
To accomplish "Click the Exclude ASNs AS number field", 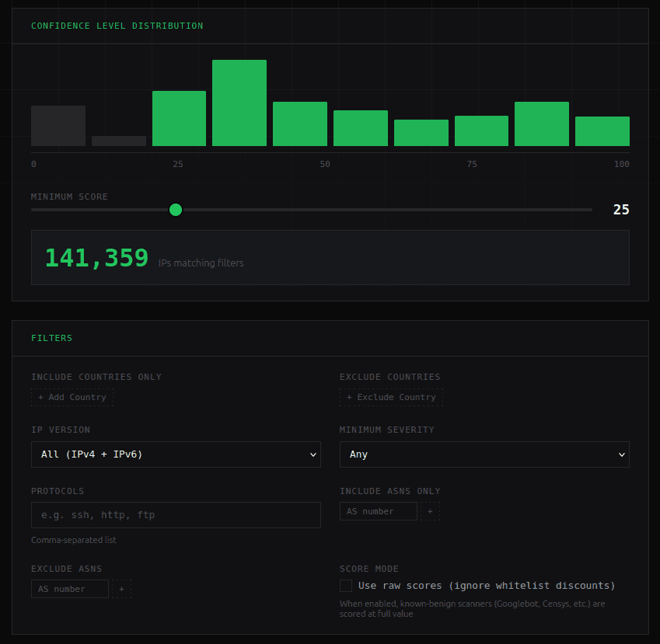I will (70, 589).
